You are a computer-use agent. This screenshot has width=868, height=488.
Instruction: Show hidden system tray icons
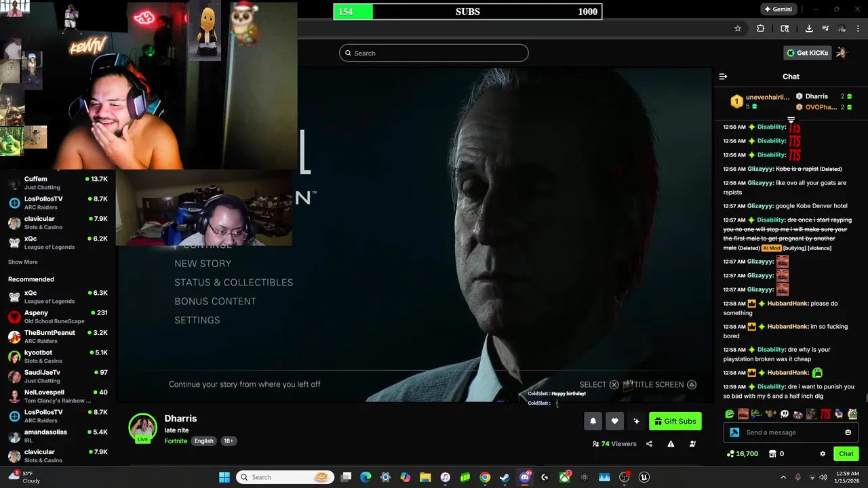tap(783, 477)
